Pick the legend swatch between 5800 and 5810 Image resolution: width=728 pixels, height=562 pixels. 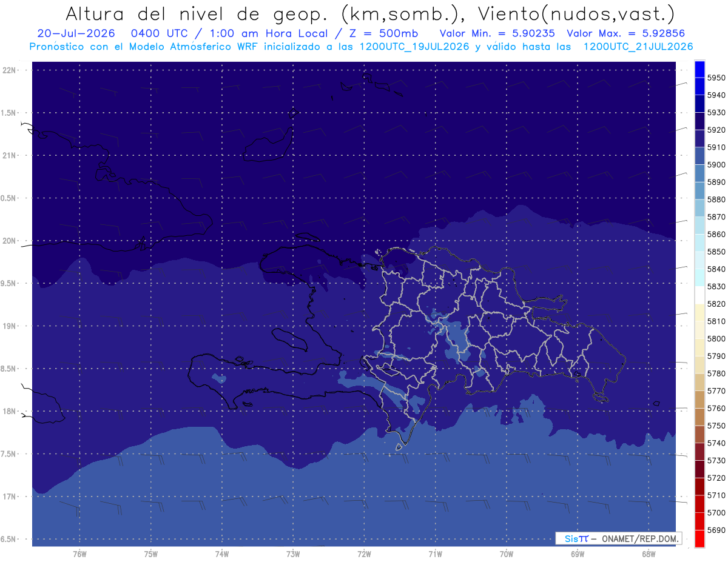coord(699,330)
